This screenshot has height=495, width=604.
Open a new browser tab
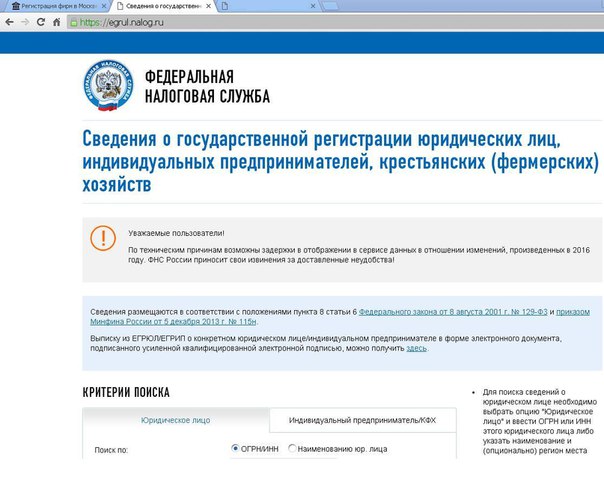click(330, 6)
